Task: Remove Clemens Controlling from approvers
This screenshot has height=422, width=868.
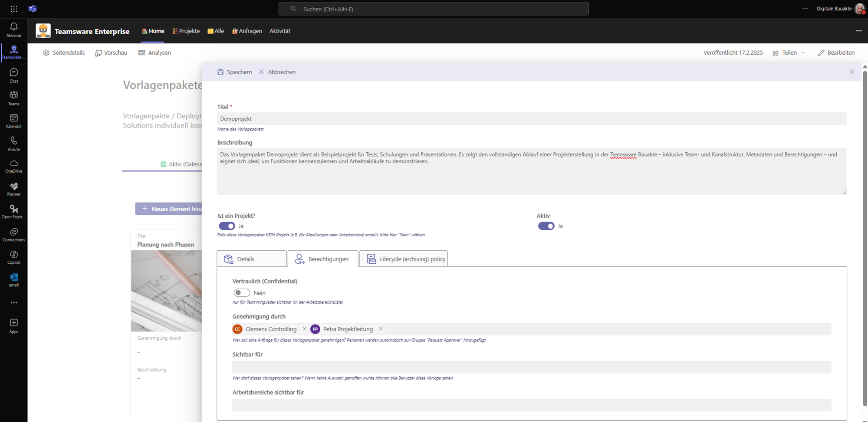Action: 304,329
